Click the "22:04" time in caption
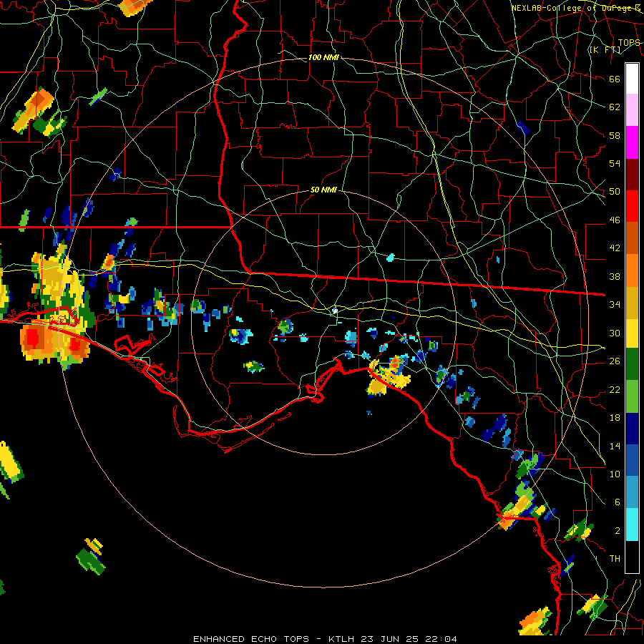The height and width of the screenshot is (644, 644). coord(441,639)
